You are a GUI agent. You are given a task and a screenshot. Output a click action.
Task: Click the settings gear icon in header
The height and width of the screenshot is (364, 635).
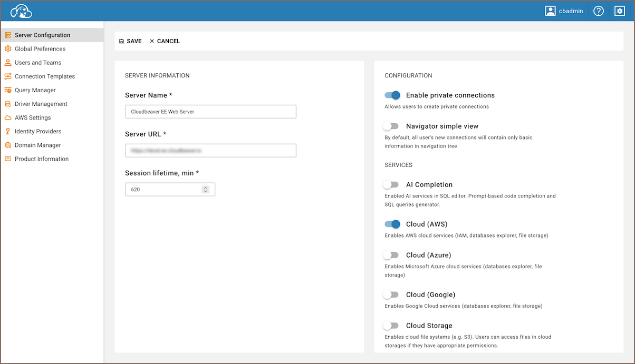pos(620,11)
